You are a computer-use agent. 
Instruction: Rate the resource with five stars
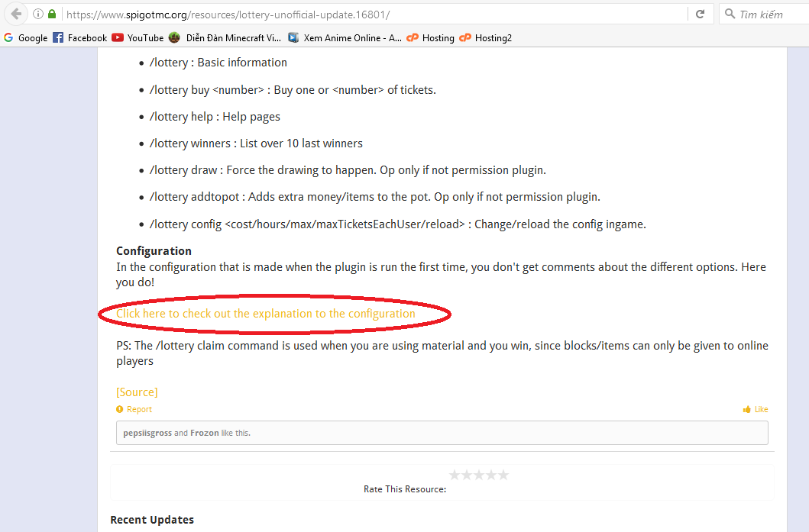pos(503,475)
